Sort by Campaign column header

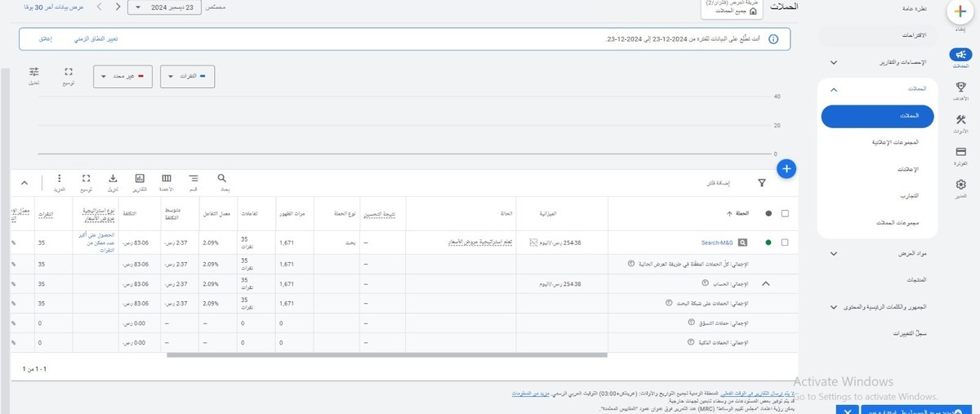coord(741,213)
